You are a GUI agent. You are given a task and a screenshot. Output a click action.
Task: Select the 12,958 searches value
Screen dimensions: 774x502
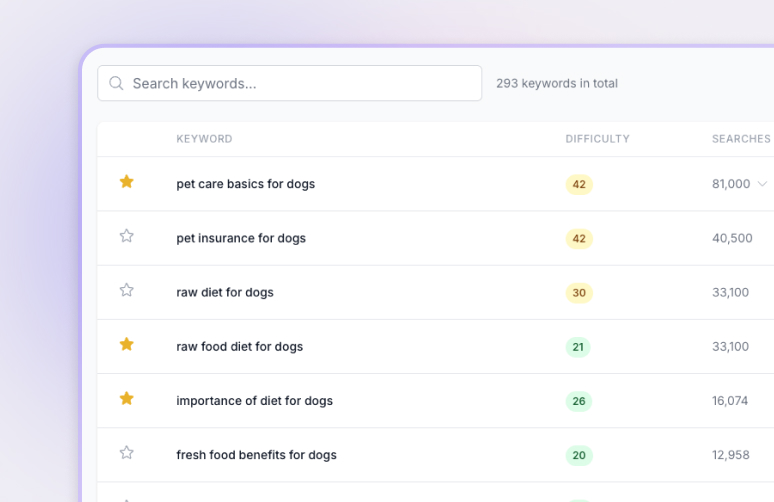[x=730, y=455]
